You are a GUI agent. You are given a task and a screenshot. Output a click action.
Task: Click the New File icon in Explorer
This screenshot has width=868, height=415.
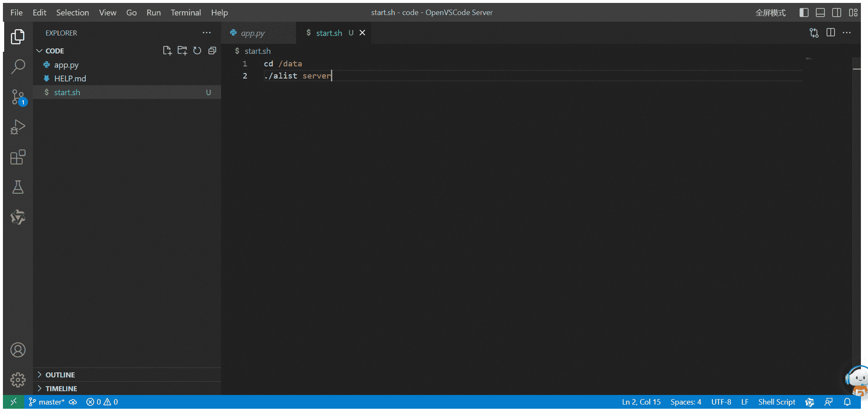coord(167,51)
